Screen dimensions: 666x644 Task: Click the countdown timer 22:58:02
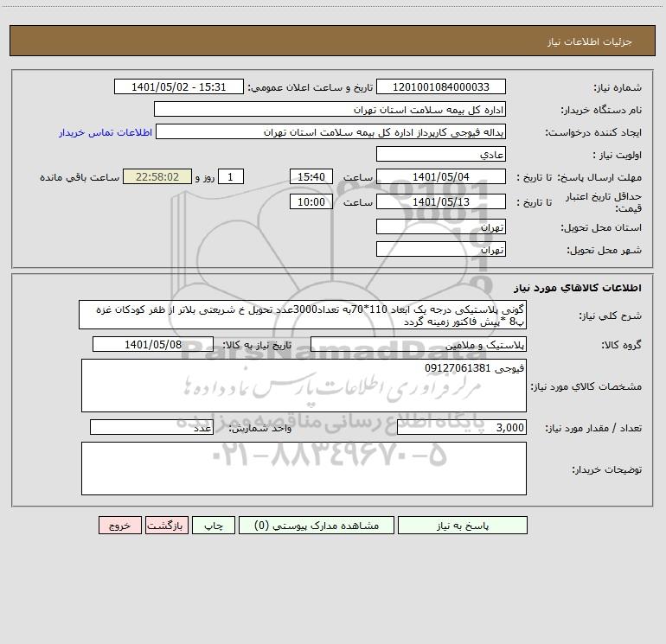[157, 177]
